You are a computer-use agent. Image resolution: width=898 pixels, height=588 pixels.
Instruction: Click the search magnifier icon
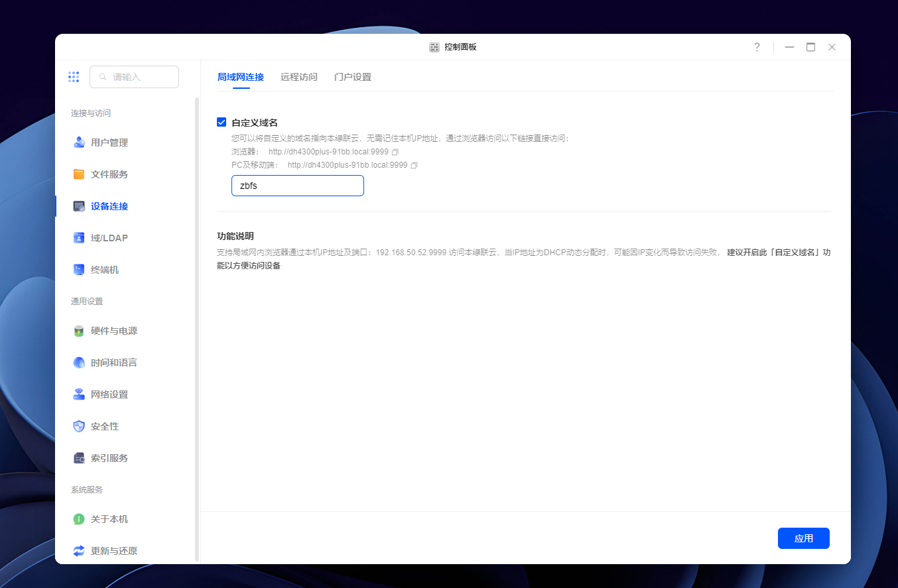point(103,77)
